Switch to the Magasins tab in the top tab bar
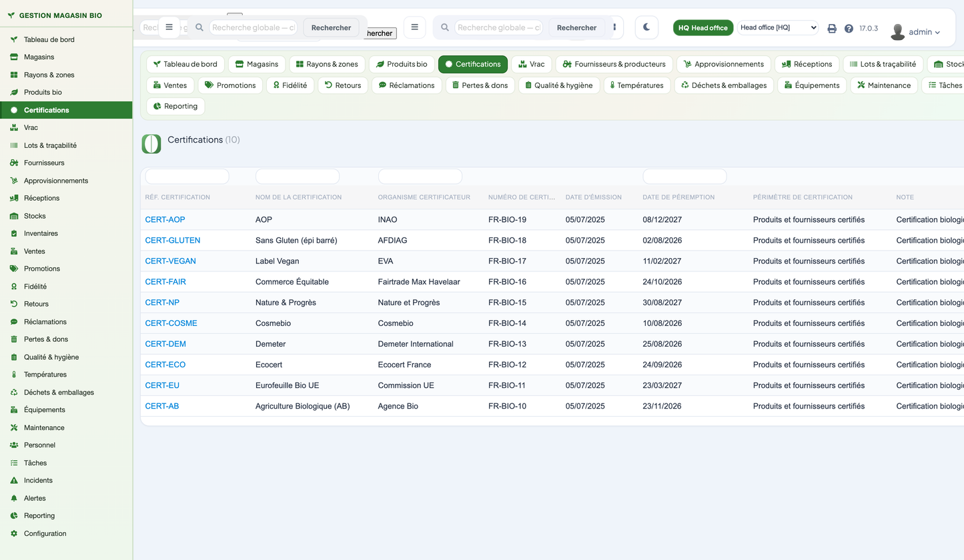The height and width of the screenshot is (560, 964). tap(257, 64)
